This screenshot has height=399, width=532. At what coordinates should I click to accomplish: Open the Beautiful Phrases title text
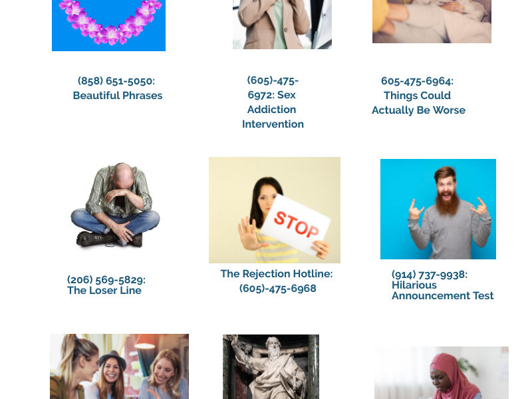[118, 96]
